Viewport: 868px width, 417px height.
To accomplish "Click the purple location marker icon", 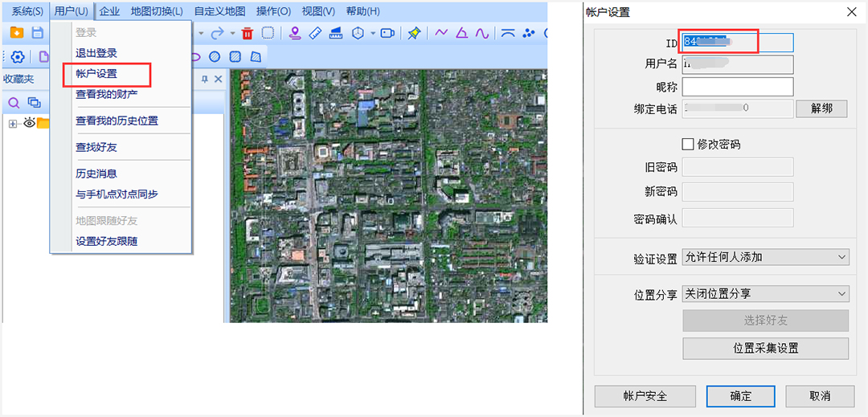I will (x=295, y=33).
